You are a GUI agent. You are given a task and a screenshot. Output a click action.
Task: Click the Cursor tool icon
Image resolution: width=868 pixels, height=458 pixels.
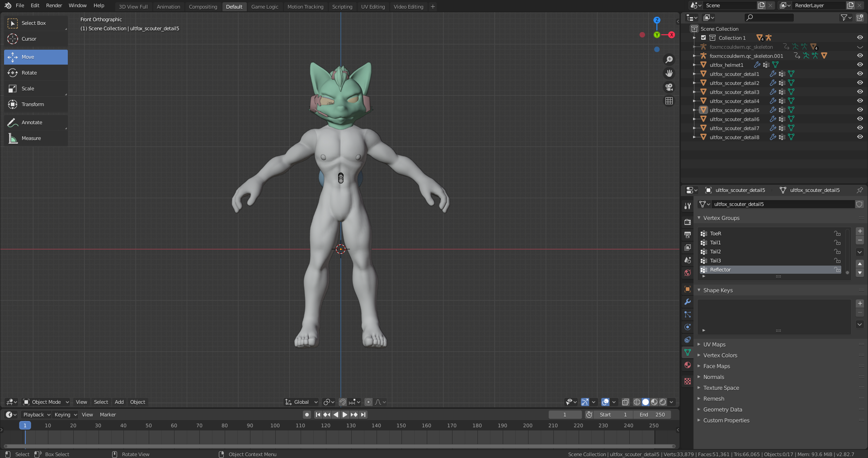(13, 39)
